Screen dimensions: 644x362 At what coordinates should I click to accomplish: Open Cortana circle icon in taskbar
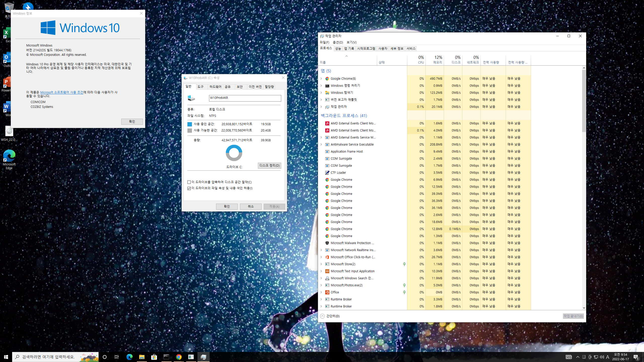(105, 357)
